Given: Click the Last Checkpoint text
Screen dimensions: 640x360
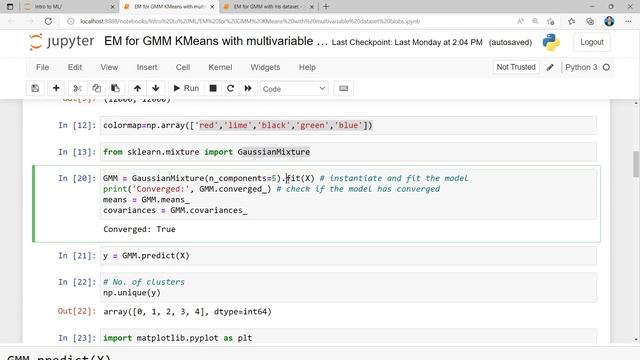Looking at the screenshot, I should tap(407, 42).
